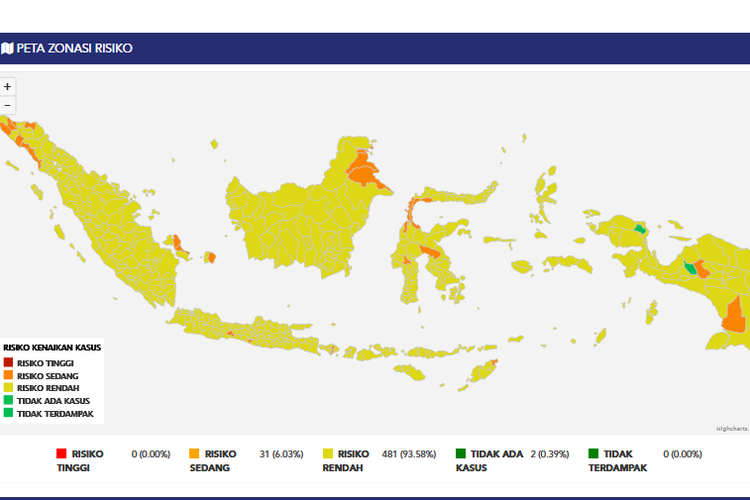Click the orange Risiko Sedang square in bottom summary

(x=195, y=454)
